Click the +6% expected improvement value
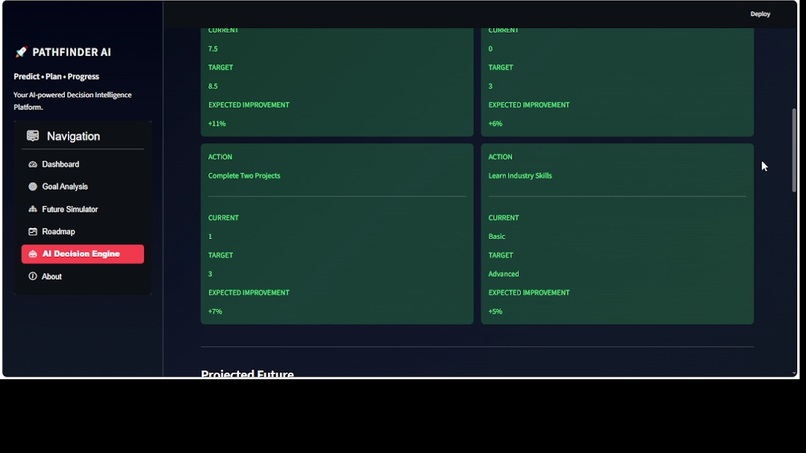The height and width of the screenshot is (453, 806). pos(495,124)
